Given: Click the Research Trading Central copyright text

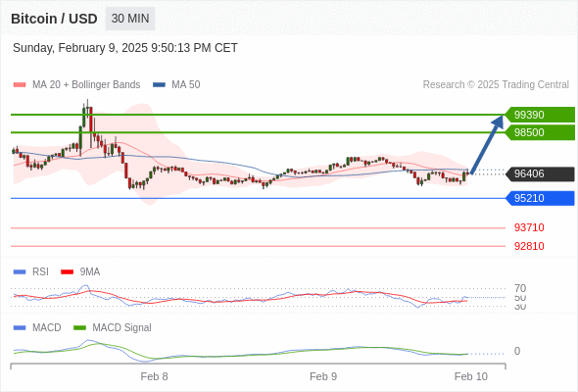Looking at the screenshot, I should (496, 85).
